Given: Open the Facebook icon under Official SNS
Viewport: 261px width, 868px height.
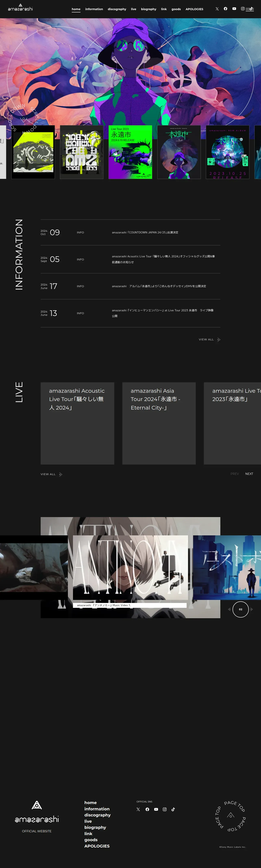Looking at the screenshot, I should (x=147, y=809).
